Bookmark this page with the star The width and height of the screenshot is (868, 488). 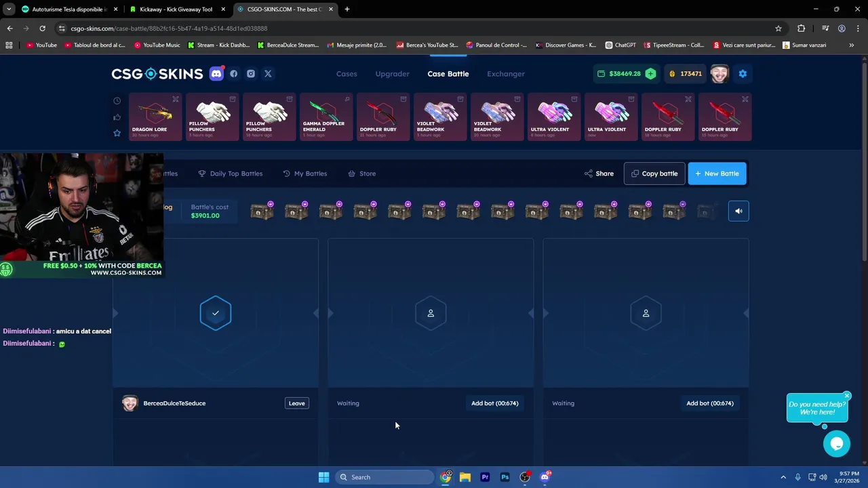tap(778, 28)
